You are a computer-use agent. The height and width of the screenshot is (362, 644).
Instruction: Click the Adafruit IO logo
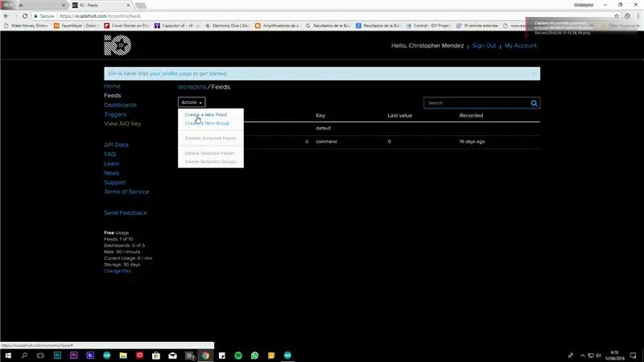[x=118, y=45]
